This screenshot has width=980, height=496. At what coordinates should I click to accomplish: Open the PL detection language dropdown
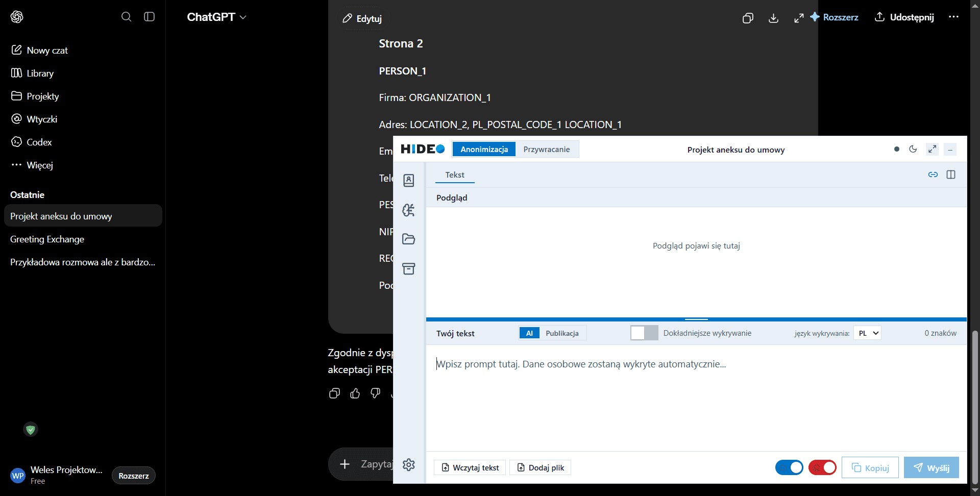pyautogui.click(x=868, y=333)
